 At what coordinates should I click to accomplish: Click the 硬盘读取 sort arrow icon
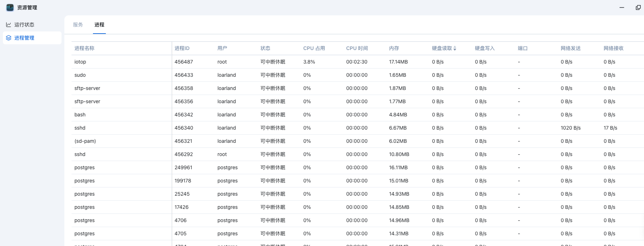(x=455, y=49)
